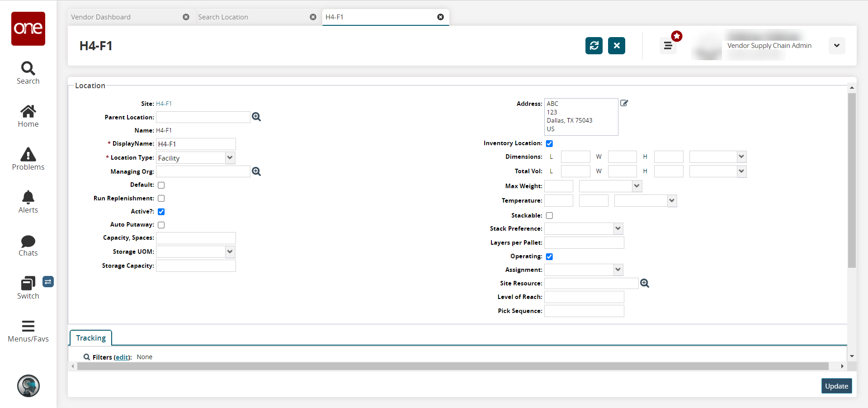Refresh the H4-F1 page

[594, 46]
